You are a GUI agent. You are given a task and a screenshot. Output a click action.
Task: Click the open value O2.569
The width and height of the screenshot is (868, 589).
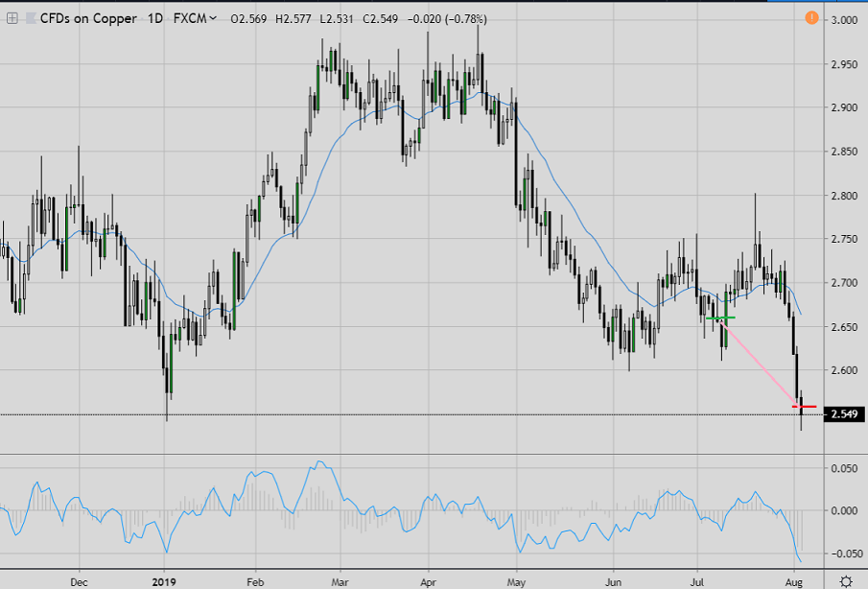point(248,19)
